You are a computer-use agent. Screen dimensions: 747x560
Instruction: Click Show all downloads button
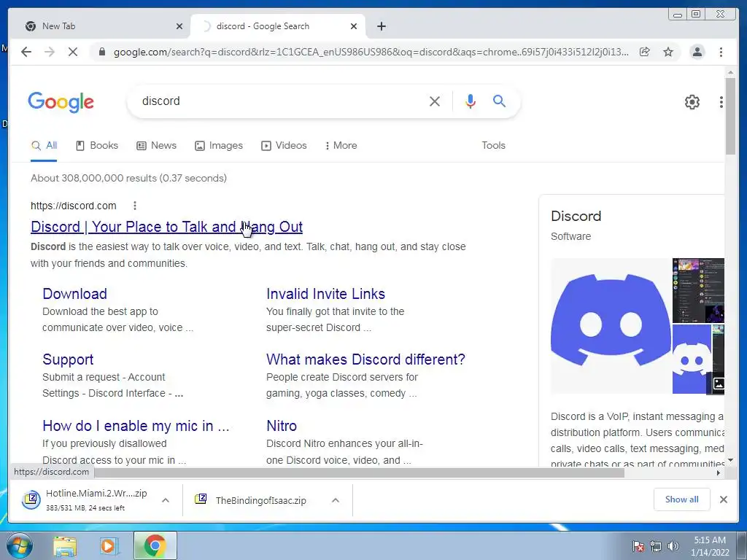[682, 499]
